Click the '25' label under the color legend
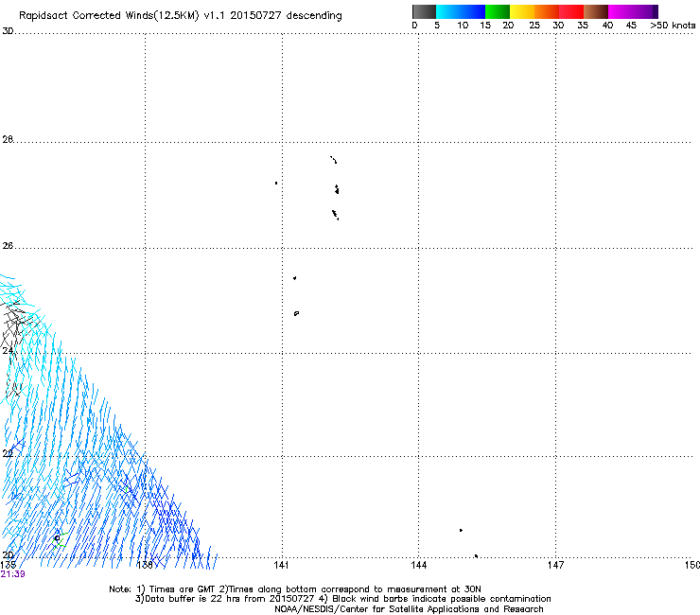The image size is (700, 615). (x=534, y=26)
